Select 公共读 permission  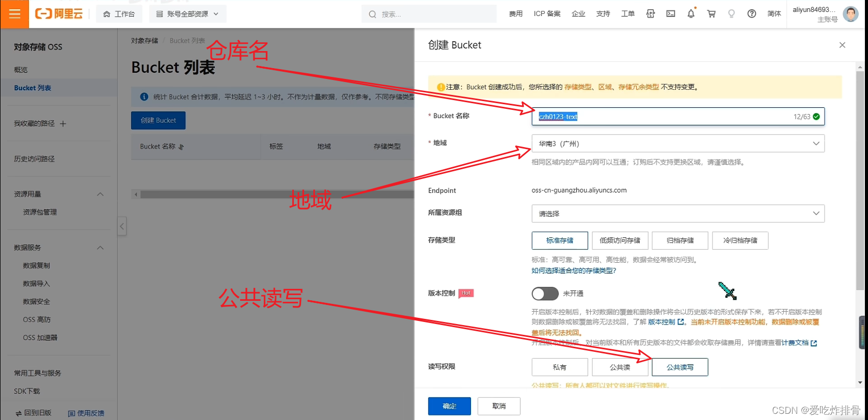(620, 367)
